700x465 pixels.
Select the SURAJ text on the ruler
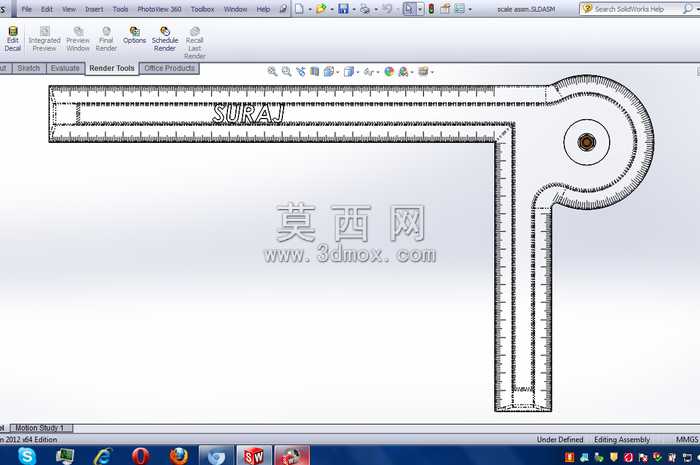point(248,114)
